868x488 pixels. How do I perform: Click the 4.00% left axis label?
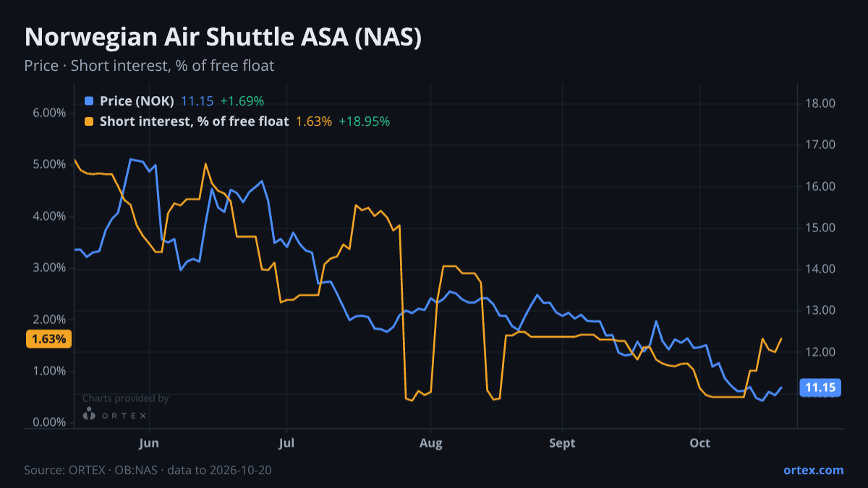tap(50, 216)
